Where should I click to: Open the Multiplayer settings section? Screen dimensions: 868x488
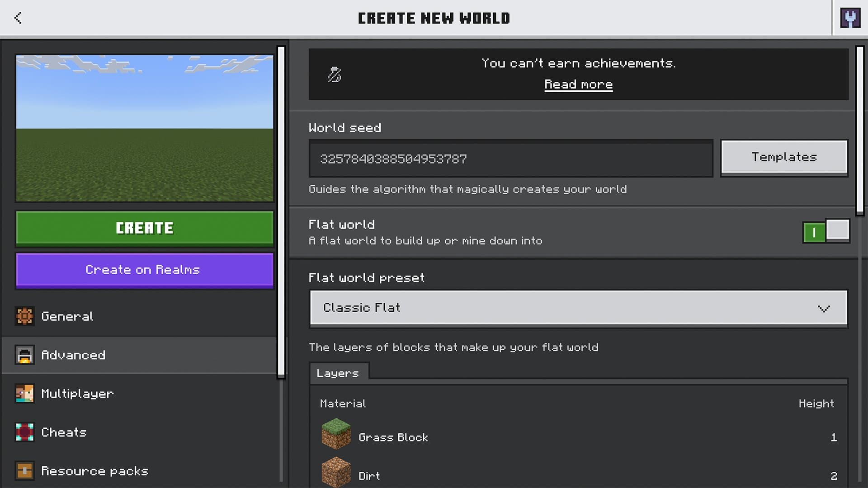tap(77, 394)
